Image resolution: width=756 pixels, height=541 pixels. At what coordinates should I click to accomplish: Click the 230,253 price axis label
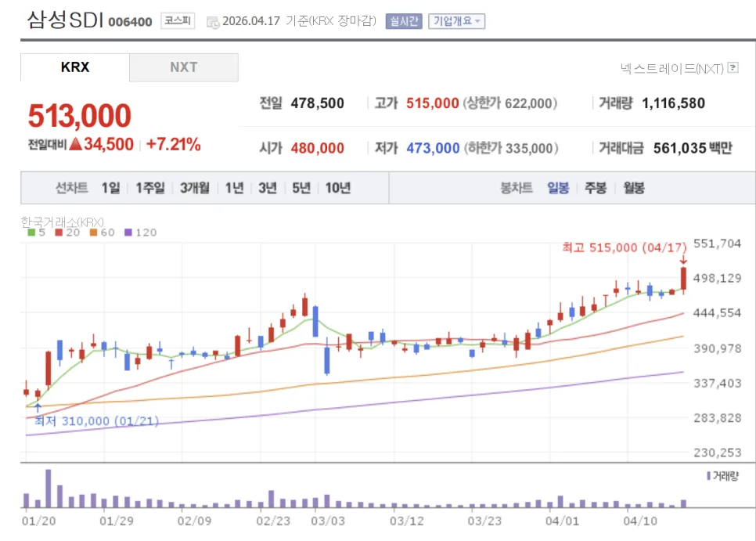pos(718,453)
